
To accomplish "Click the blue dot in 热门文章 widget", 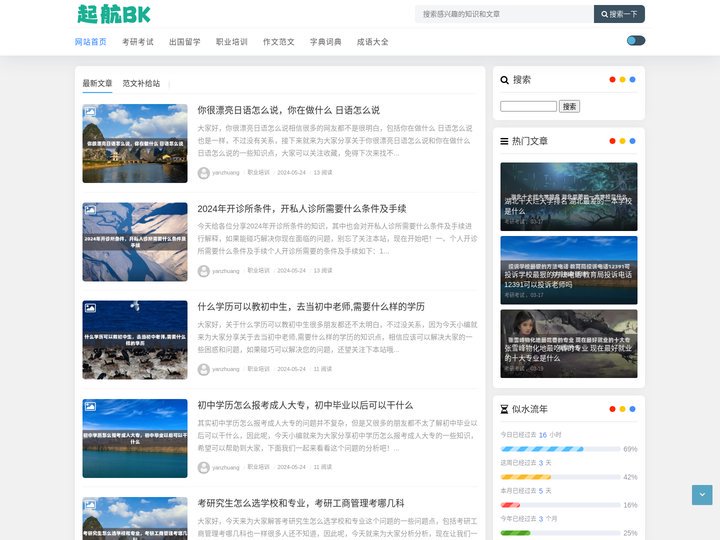I will [x=632, y=141].
